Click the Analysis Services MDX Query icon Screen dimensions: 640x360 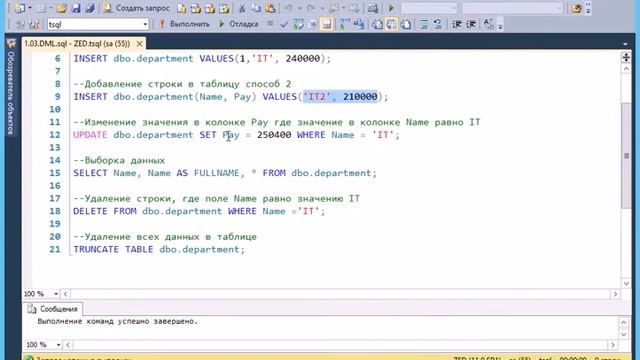click(196, 8)
